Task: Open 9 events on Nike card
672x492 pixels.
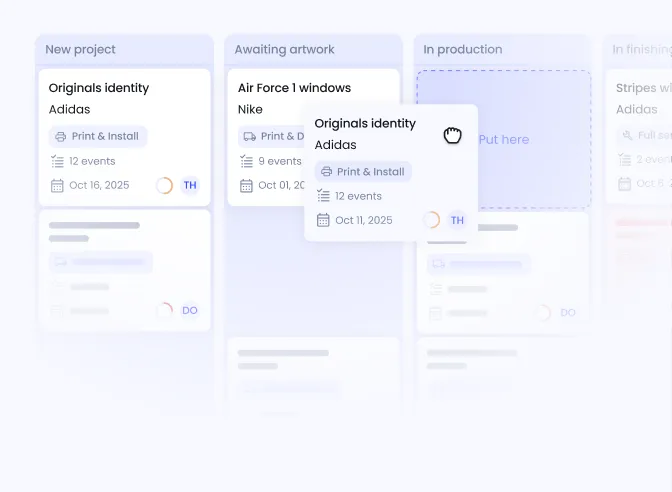Action: click(x=280, y=161)
